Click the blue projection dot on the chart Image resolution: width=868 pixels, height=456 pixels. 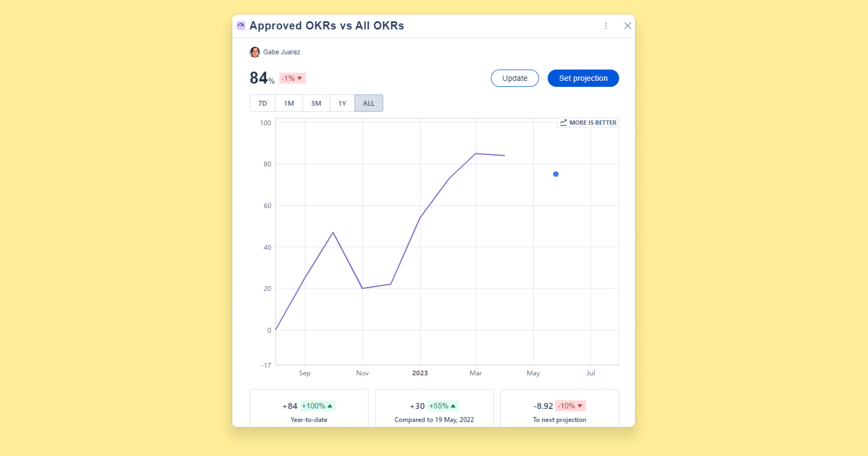pos(556,174)
